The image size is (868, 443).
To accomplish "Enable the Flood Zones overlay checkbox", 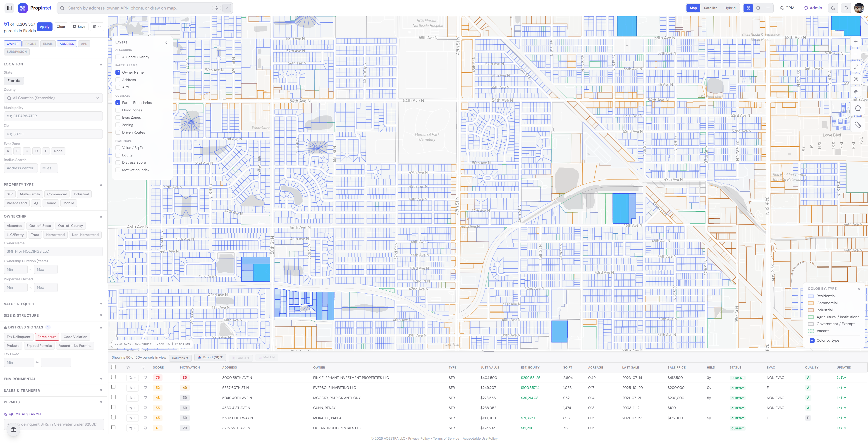I will pos(118,110).
